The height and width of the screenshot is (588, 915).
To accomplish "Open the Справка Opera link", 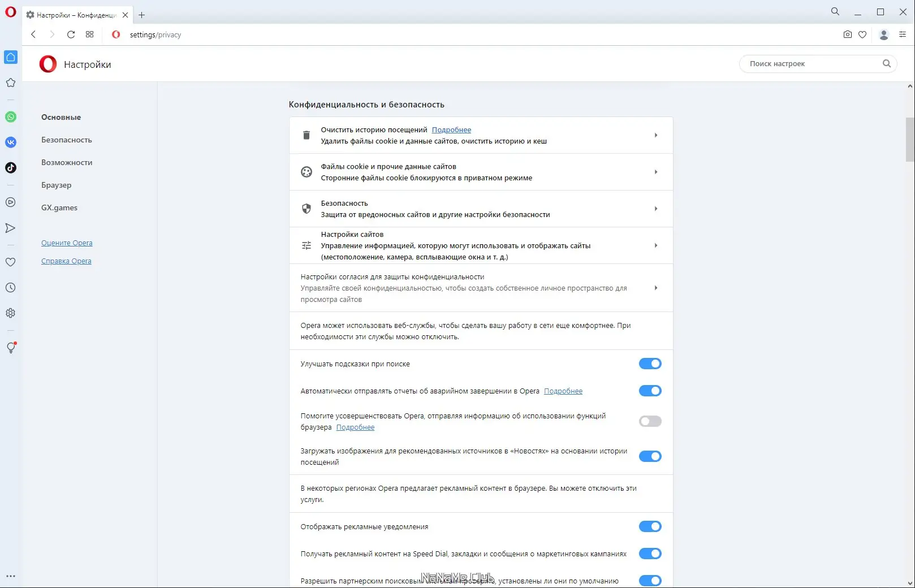I will click(66, 261).
